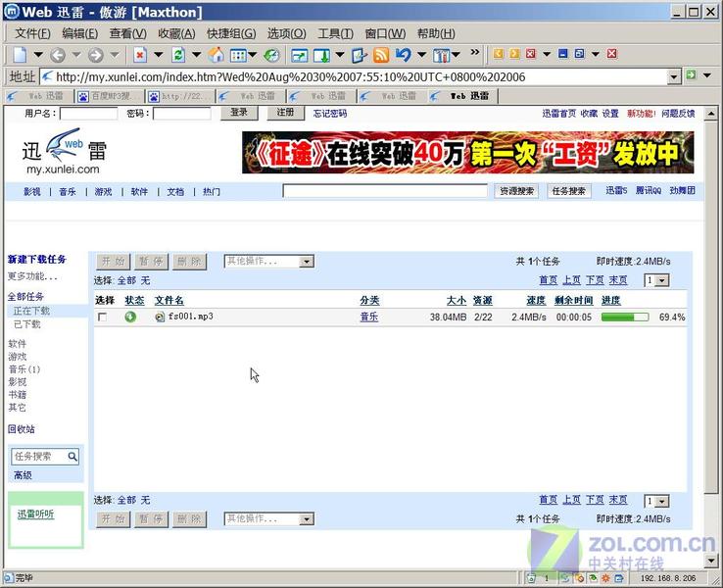
Task: Click the Refresh page toolbar icon
Action: (x=178, y=55)
